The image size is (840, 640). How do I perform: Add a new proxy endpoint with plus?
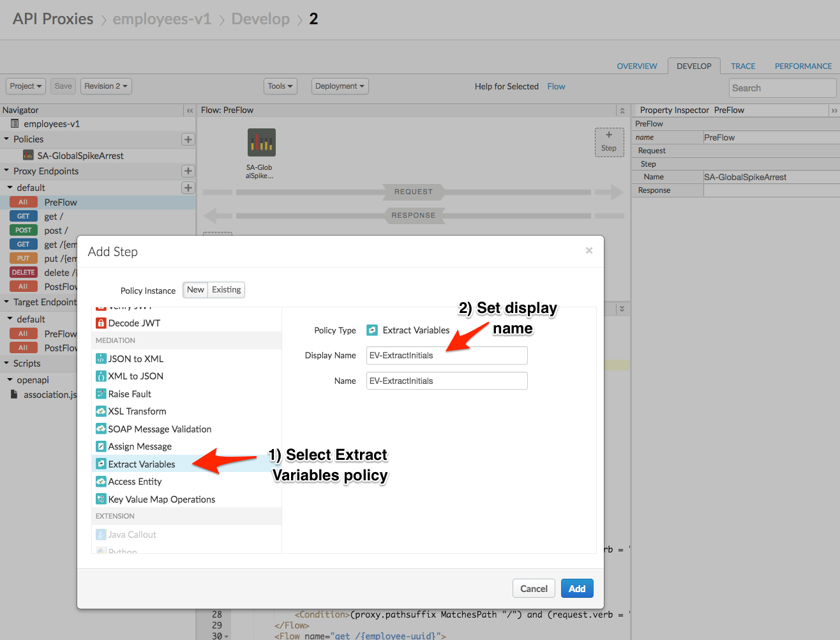(188, 171)
